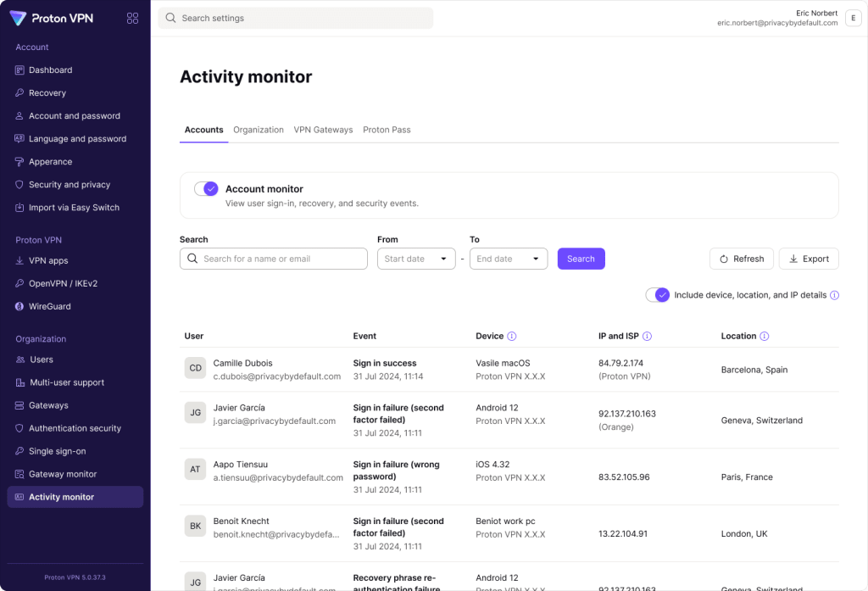This screenshot has height=591, width=868.
Task: Click the user avatar E in header
Action: pyautogui.click(x=853, y=19)
